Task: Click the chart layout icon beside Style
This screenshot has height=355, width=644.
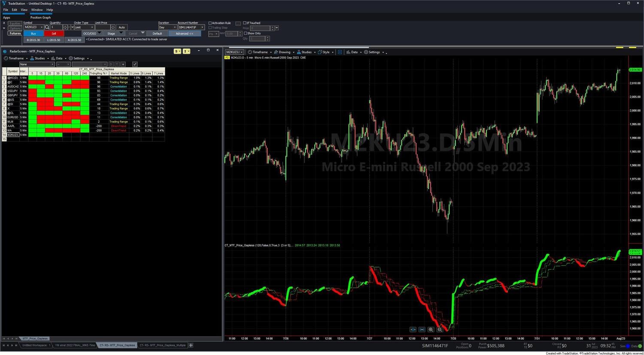Action: (x=340, y=52)
